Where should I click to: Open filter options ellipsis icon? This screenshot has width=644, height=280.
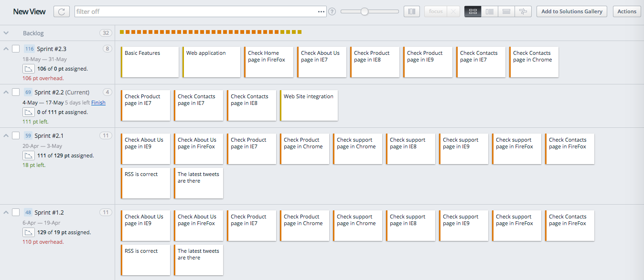pos(321,11)
